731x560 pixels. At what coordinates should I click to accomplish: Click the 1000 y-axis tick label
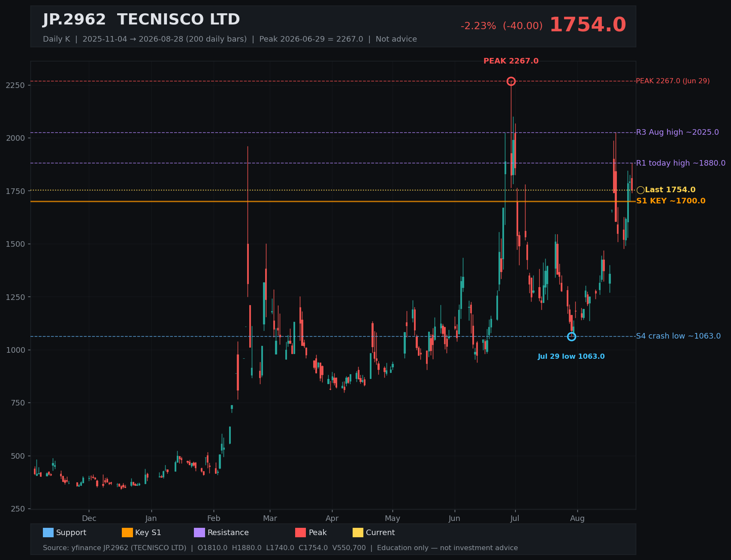click(x=15, y=350)
